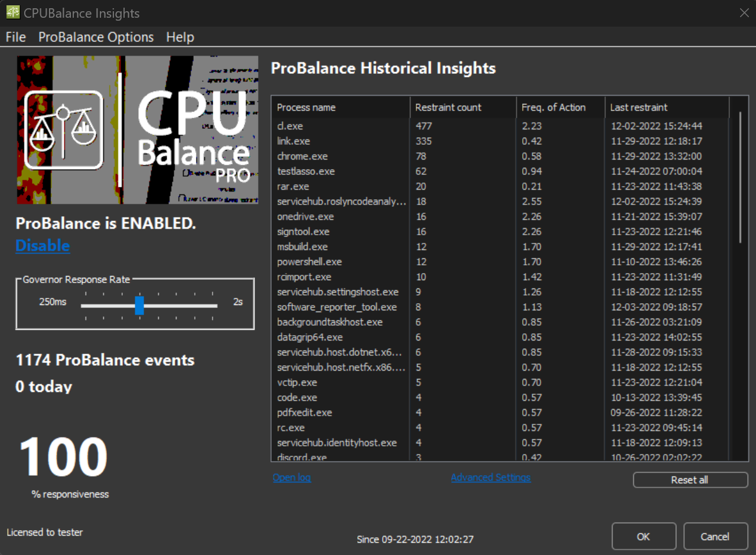Click the CPUBalance app icon in title bar
Viewport: 756px width, 555px height.
[12, 12]
